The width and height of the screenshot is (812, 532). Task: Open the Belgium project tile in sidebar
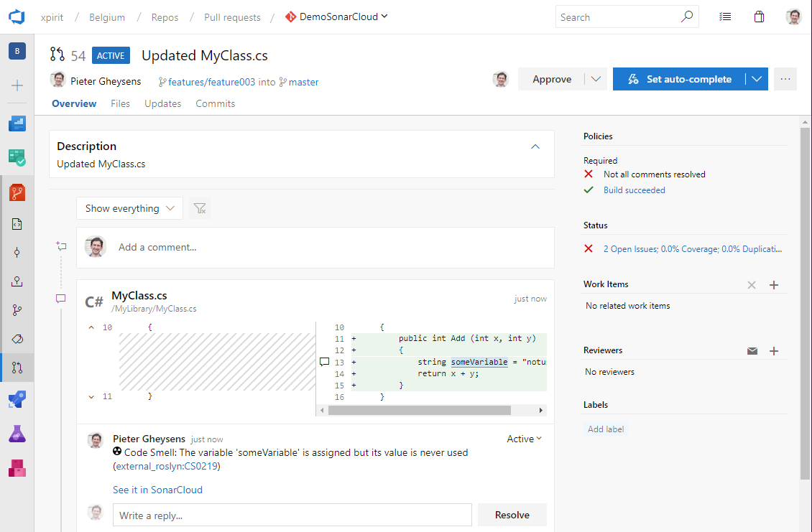[17, 51]
